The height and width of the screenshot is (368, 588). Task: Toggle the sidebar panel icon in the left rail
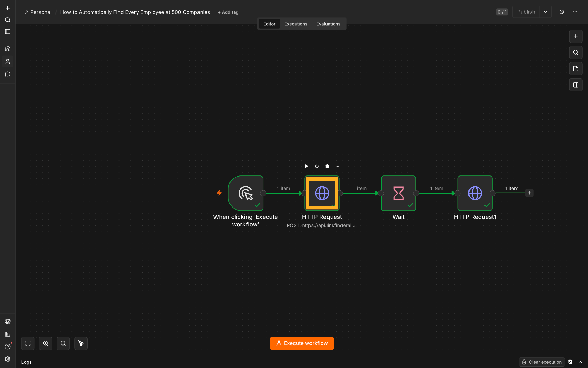tap(7, 32)
